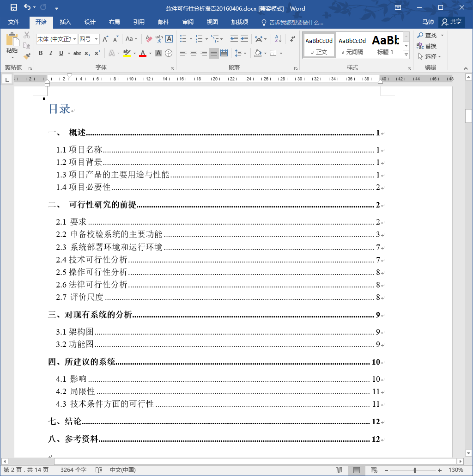Save the document with the floppy icon
The image size is (473, 476).
point(14,7)
